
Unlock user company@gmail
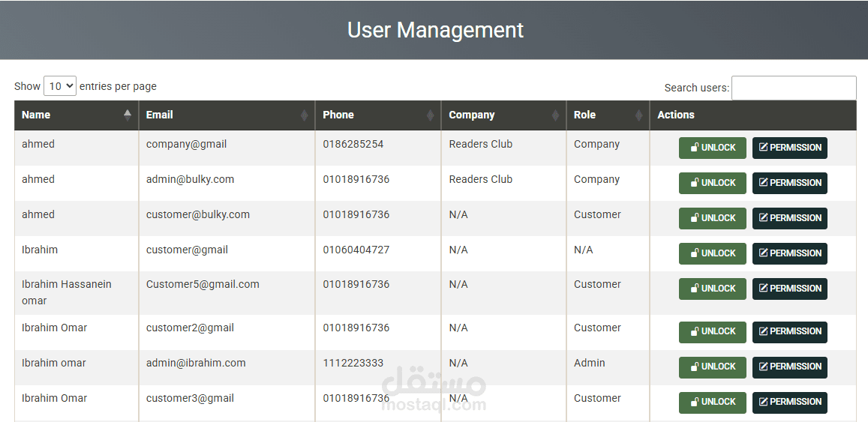pyautogui.click(x=713, y=148)
